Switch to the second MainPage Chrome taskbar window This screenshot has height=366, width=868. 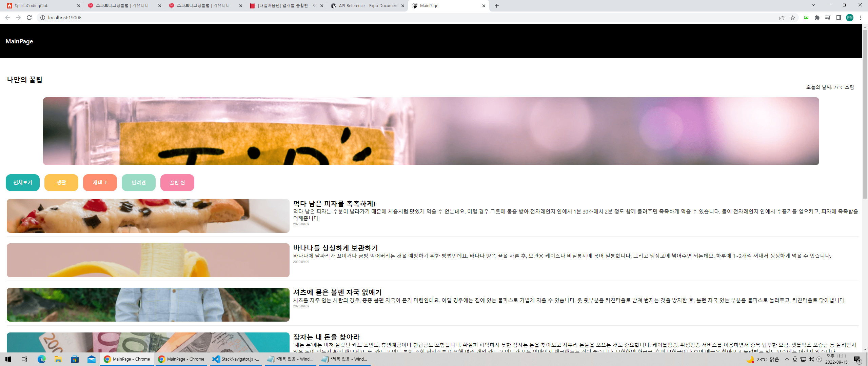click(x=181, y=359)
